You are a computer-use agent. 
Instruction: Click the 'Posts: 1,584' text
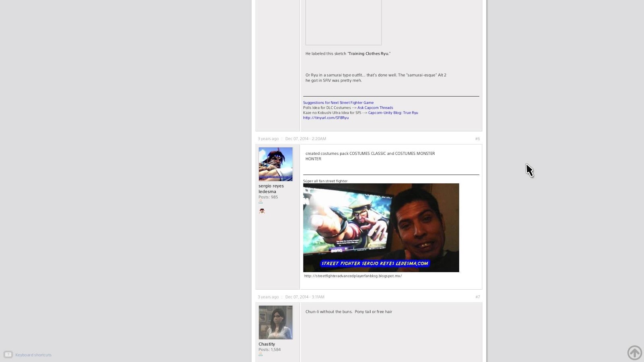click(270, 350)
